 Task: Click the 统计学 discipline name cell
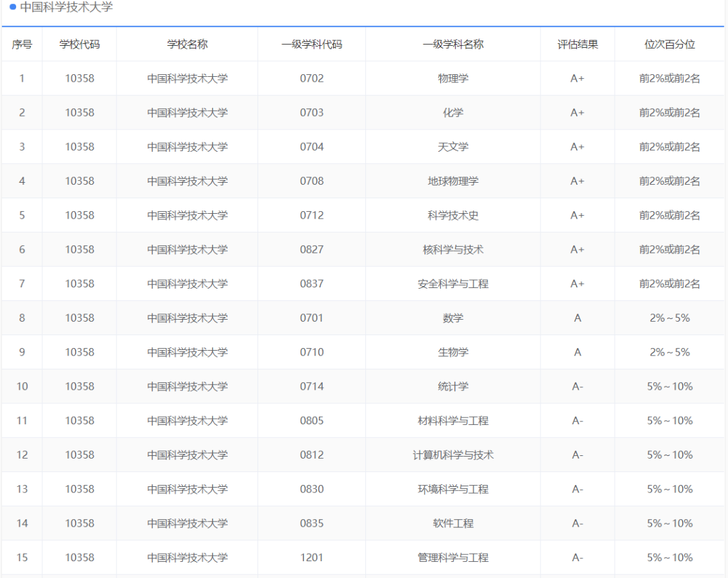point(453,386)
